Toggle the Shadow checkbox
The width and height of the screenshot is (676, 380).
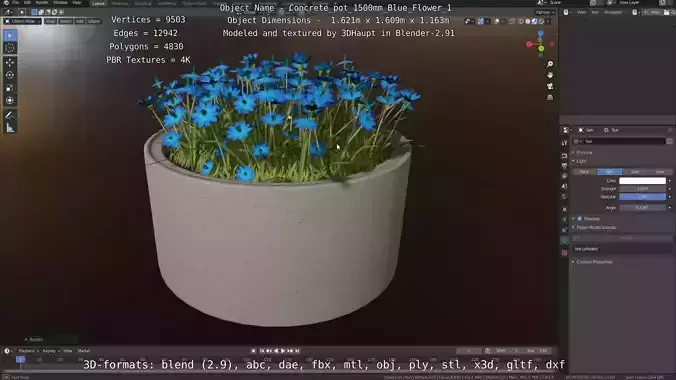(579, 219)
